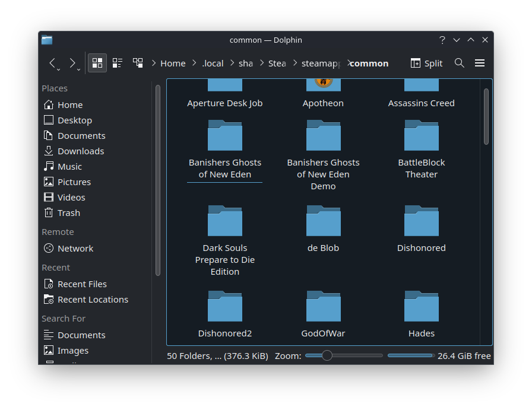This screenshot has width=532, height=410.
Task: Switch to Icons view mode
Action: [x=97, y=63]
